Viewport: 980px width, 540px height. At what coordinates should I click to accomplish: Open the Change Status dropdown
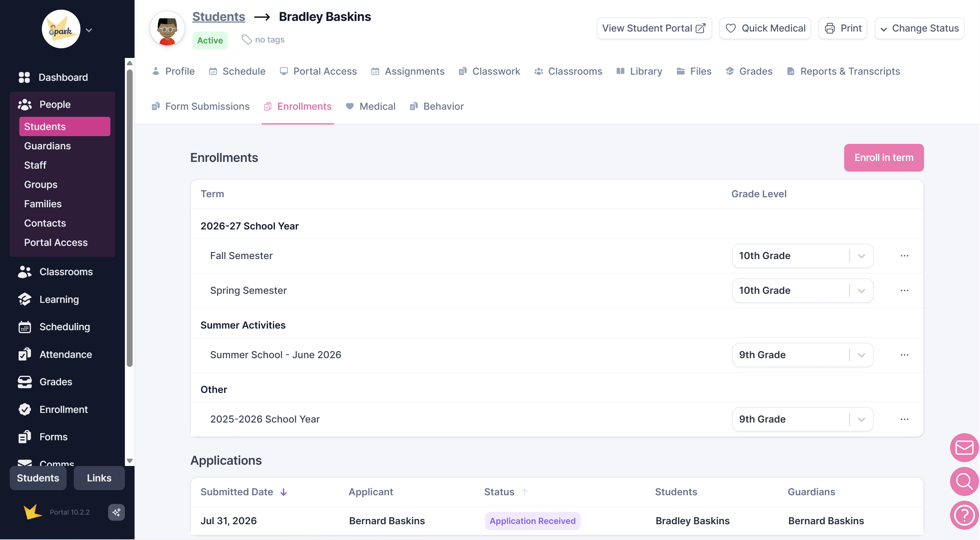click(x=919, y=28)
